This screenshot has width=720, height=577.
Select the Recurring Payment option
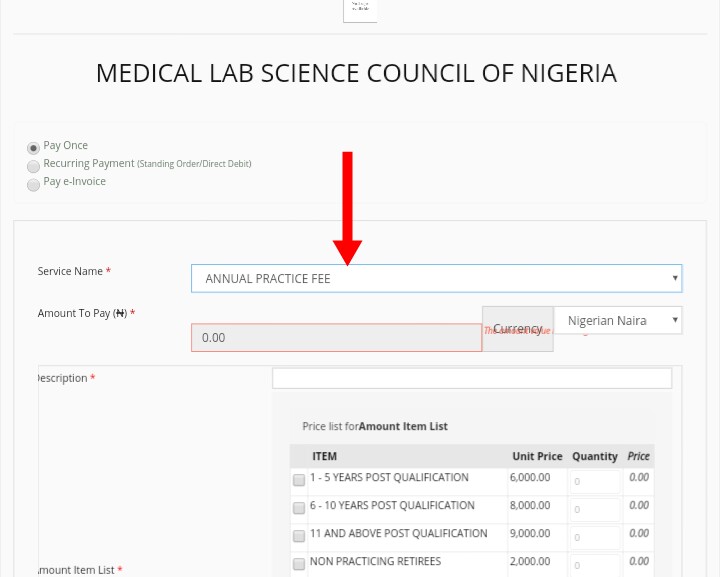pyautogui.click(x=33, y=166)
